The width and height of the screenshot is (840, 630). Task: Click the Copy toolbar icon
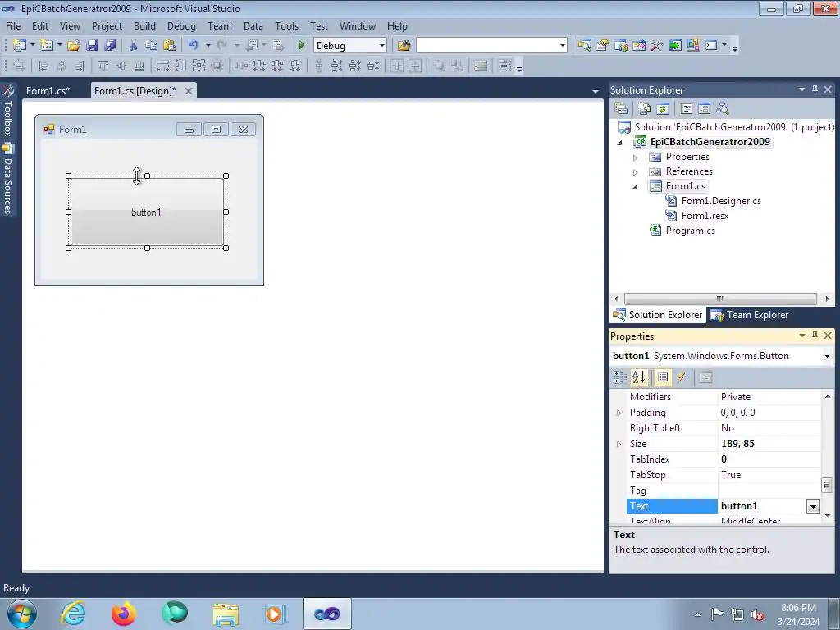[152, 46]
